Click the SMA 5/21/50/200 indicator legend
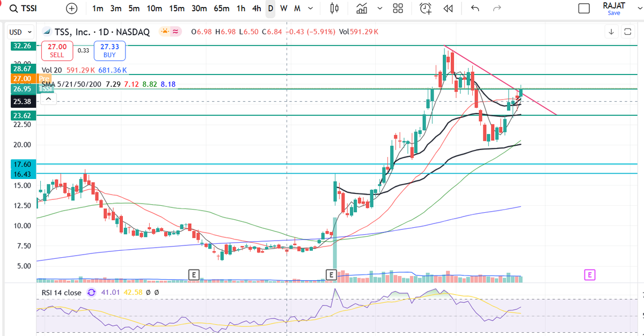Screen dimensions: 644x336 tap(72, 84)
